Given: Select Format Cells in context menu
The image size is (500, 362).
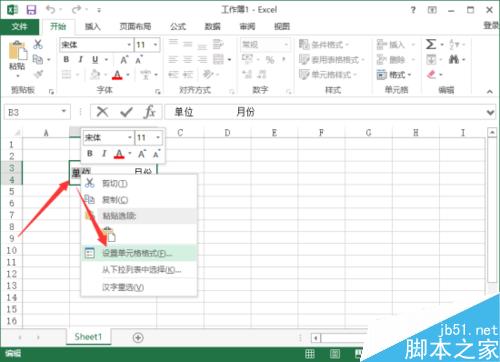Looking at the screenshot, I should click(139, 253).
